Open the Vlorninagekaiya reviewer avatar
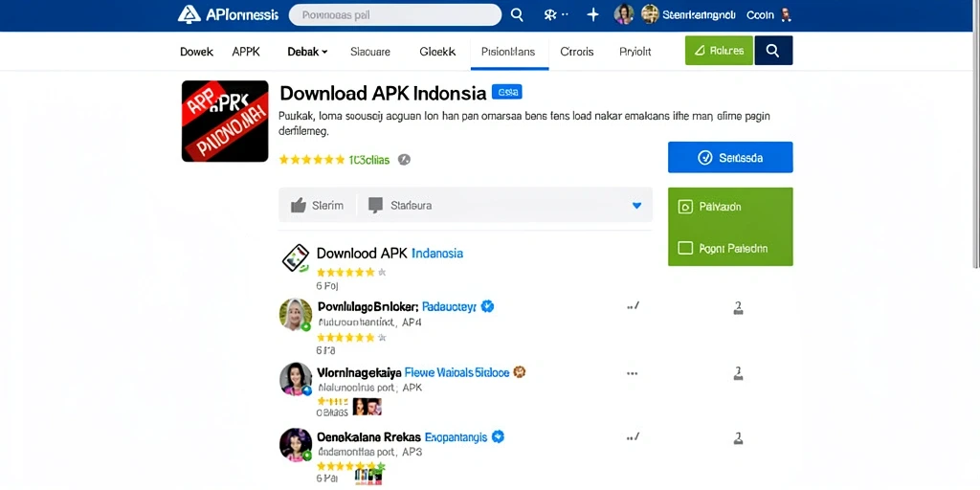 coord(295,379)
